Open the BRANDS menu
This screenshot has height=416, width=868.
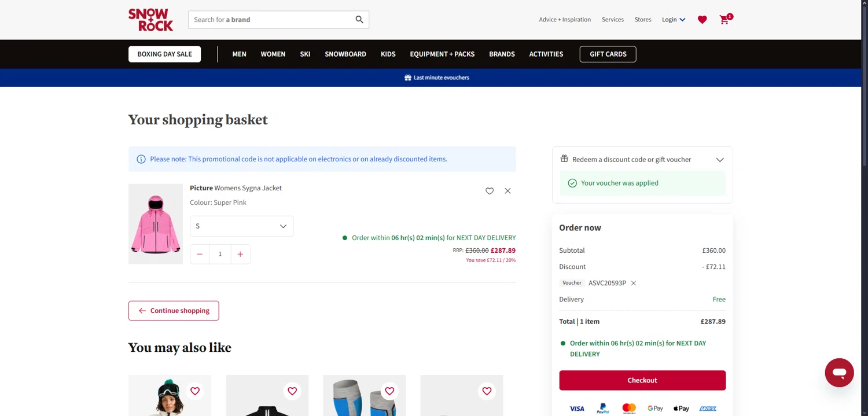tap(502, 54)
